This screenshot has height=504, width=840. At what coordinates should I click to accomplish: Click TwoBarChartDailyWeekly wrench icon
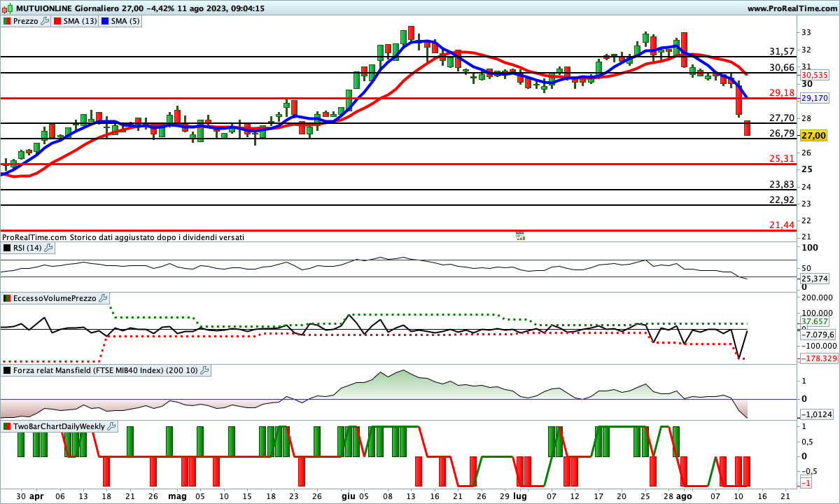[112, 426]
